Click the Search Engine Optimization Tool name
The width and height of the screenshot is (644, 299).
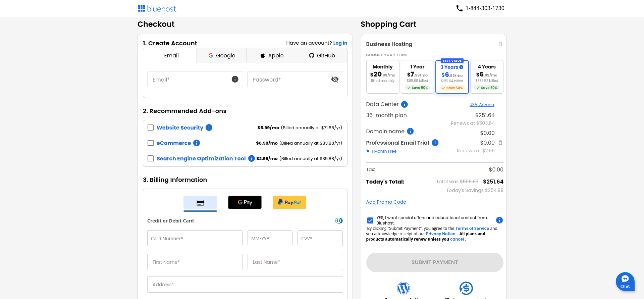[x=201, y=158]
